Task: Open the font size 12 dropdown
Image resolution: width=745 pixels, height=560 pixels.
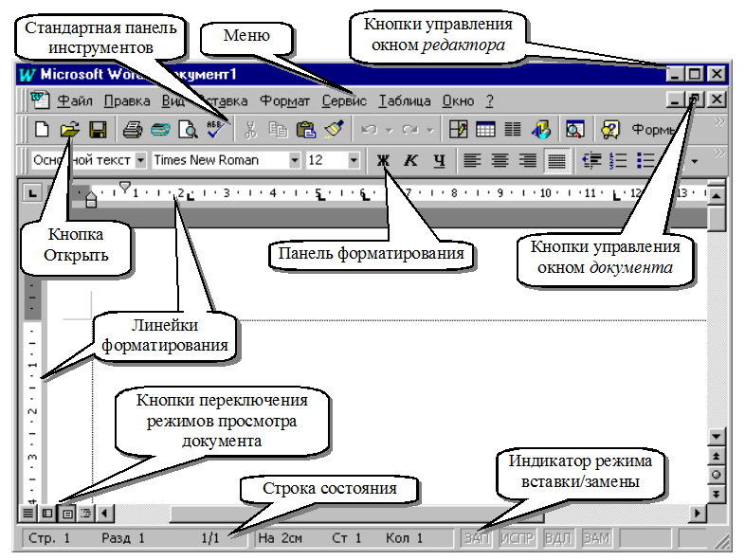Action: [354, 160]
